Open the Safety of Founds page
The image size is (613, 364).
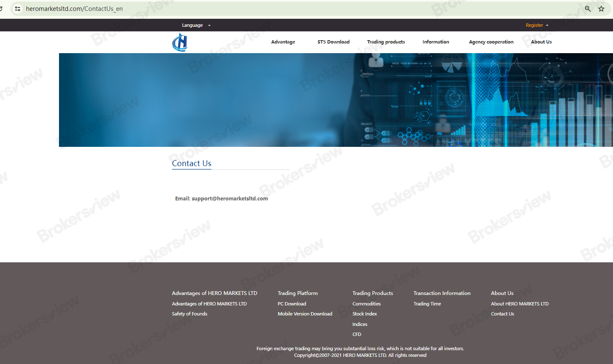point(190,313)
